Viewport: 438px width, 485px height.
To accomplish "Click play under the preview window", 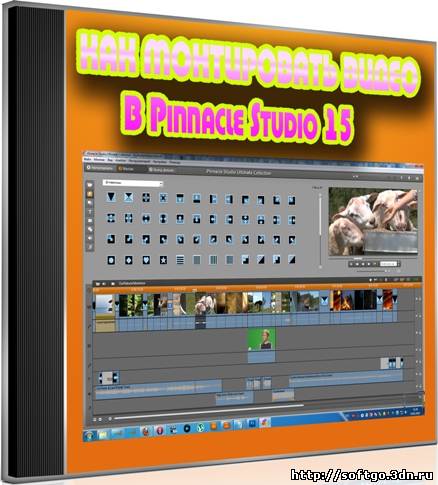I will point(369,264).
